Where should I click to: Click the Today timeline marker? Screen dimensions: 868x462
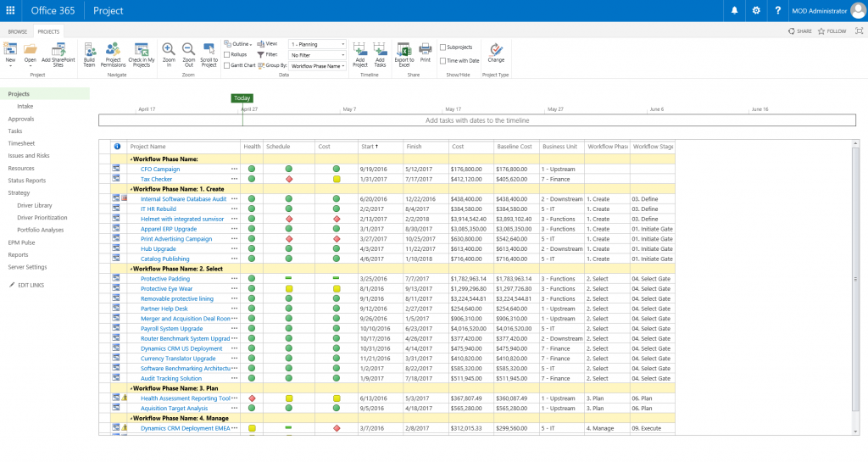pos(242,98)
